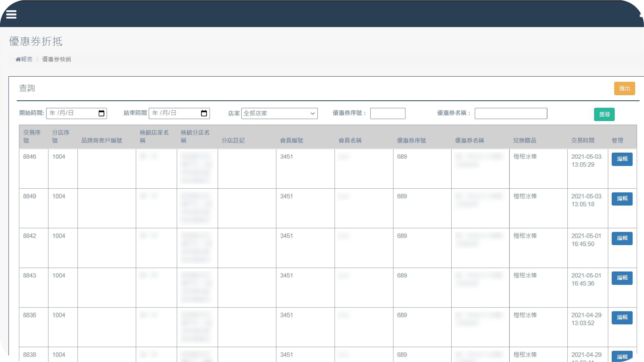Click the 兌換贈品 column header

coord(524,141)
